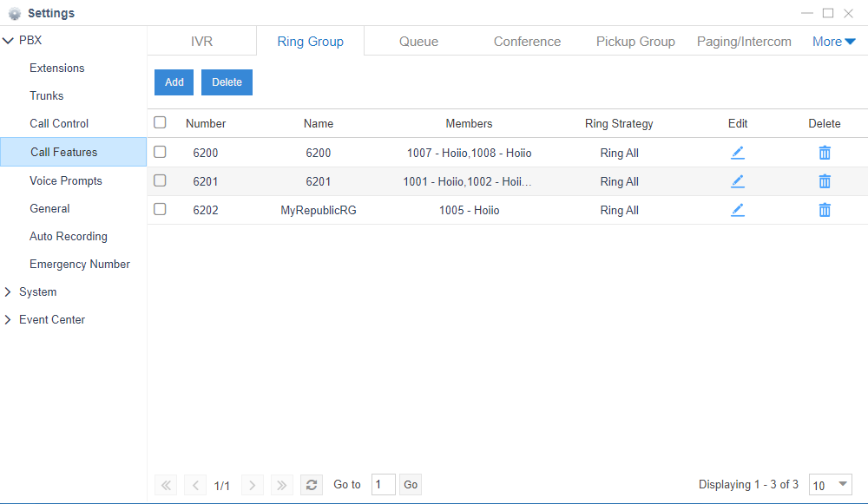Click trash icon for ring group 6201
This screenshot has height=504, width=868.
click(825, 181)
